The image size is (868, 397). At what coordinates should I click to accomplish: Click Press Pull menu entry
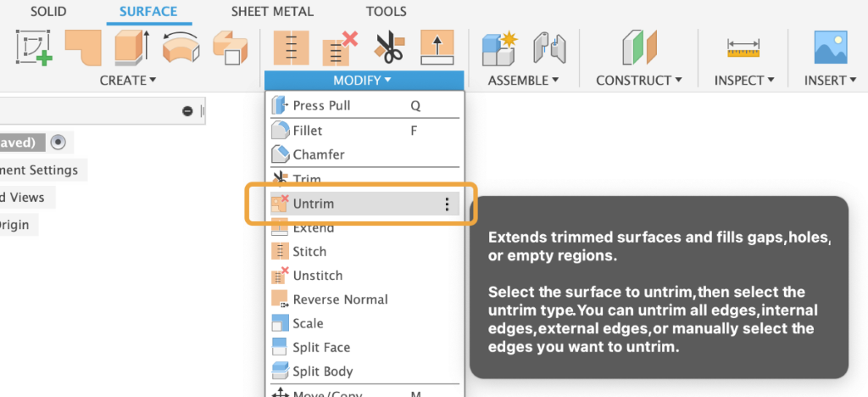tap(321, 106)
